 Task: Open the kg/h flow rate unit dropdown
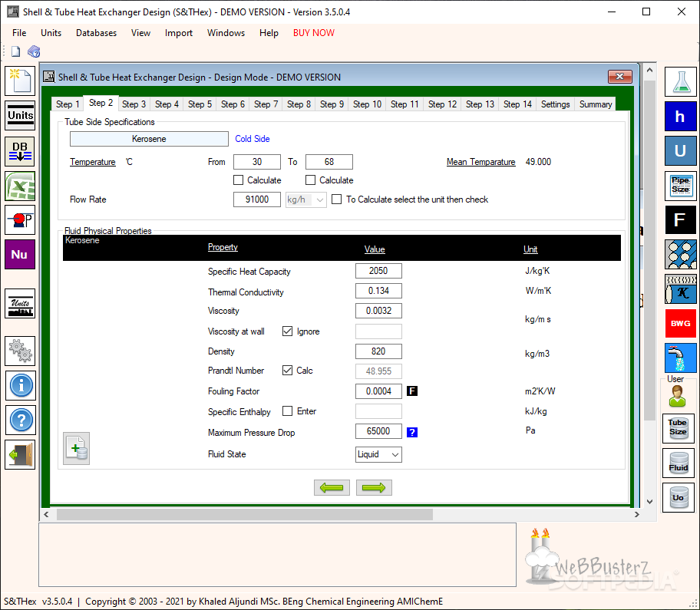point(306,199)
